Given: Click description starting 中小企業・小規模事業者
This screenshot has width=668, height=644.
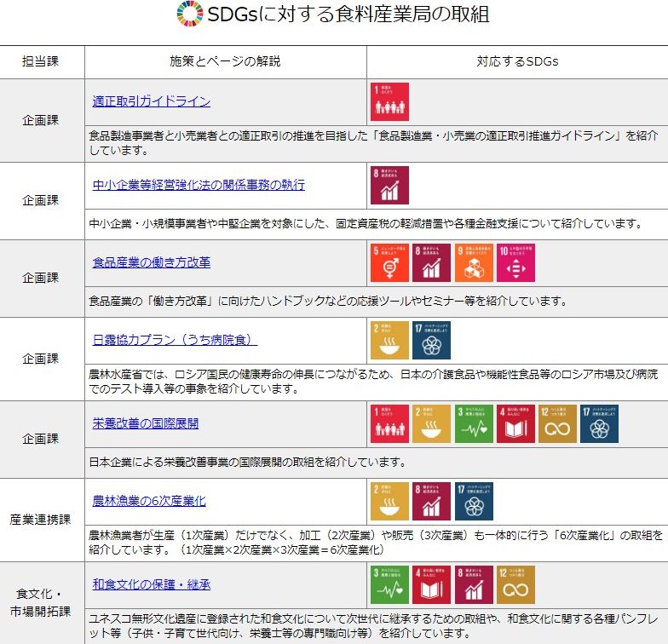Looking at the screenshot, I should [x=366, y=223].
